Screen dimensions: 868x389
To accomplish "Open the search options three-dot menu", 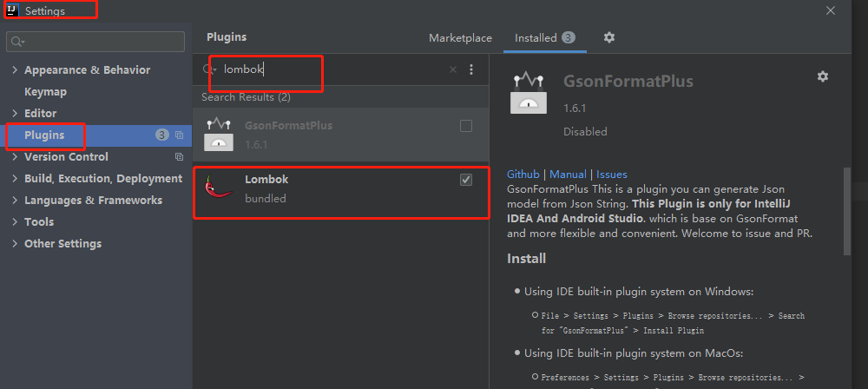I will click(x=471, y=69).
